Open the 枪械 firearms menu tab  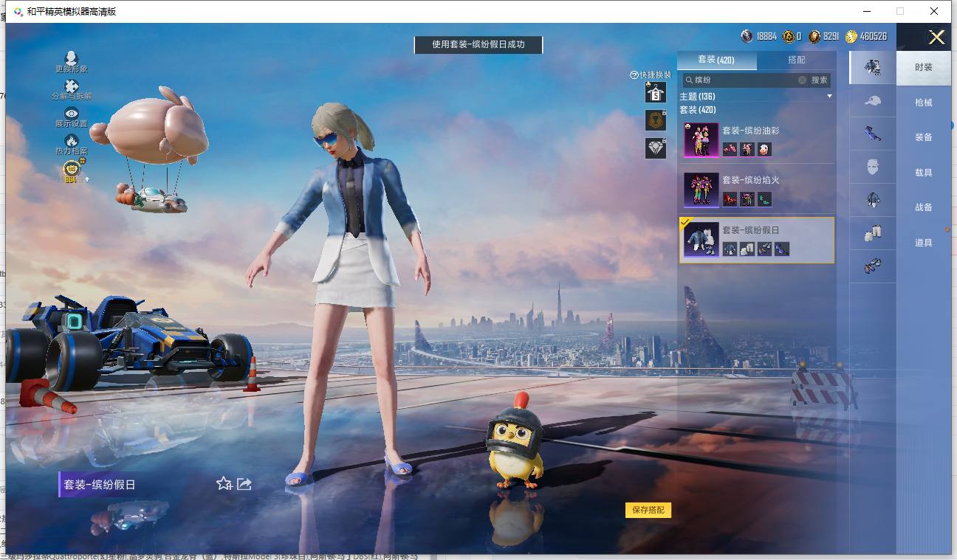(x=923, y=103)
